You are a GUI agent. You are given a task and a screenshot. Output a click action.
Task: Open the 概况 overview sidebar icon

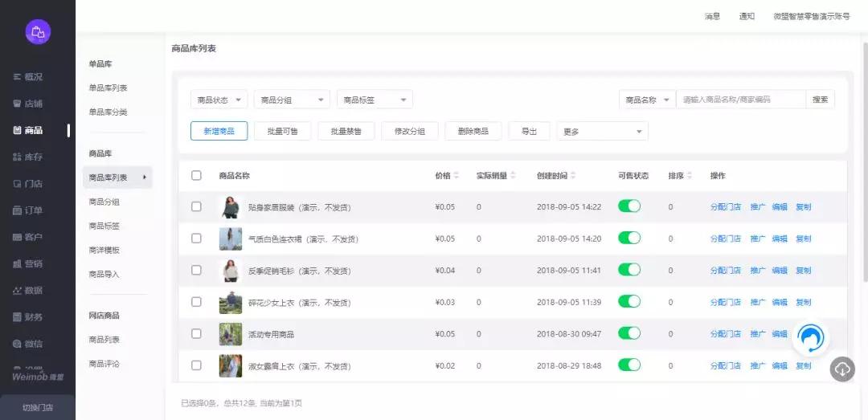coord(17,77)
